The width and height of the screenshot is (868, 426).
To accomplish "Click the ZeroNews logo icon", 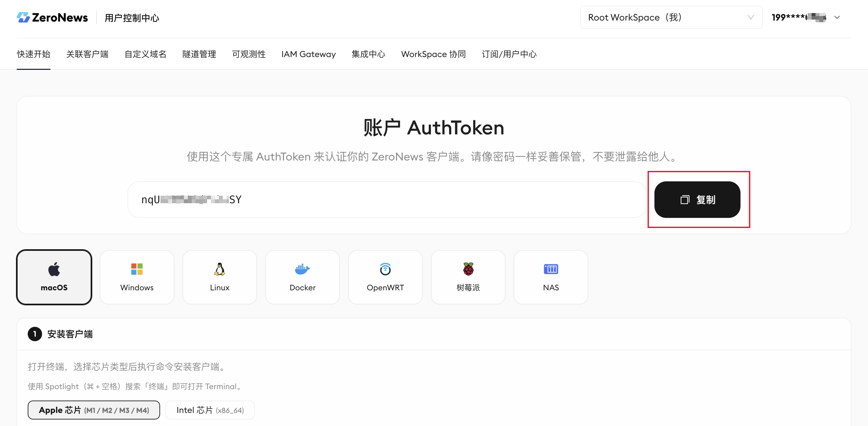I will (23, 18).
